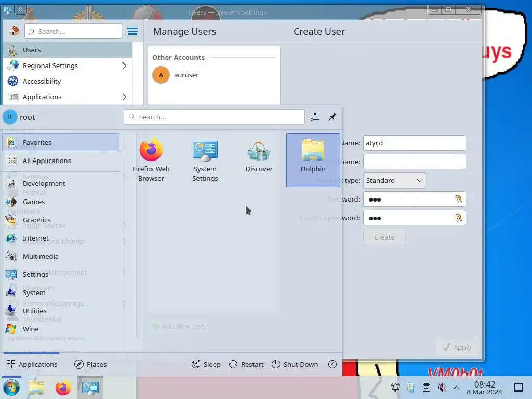Open Discover software center icon
The width and height of the screenshot is (532, 399).
[259, 159]
